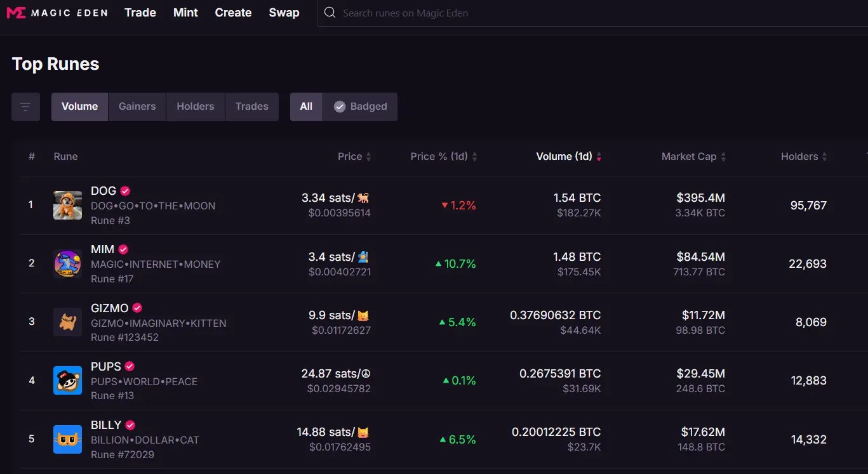868x474 pixels.
Task: Open the DOG rune name link
Action: (103, 191)
